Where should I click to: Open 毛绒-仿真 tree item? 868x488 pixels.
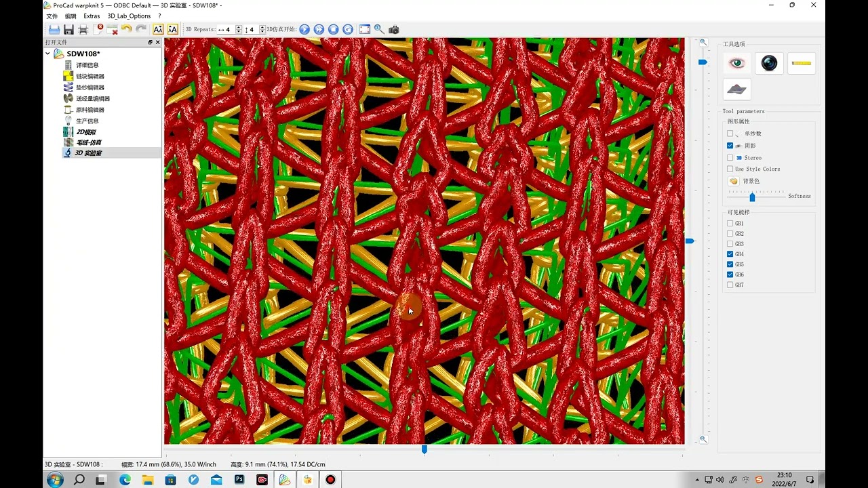tap(88, 142)
